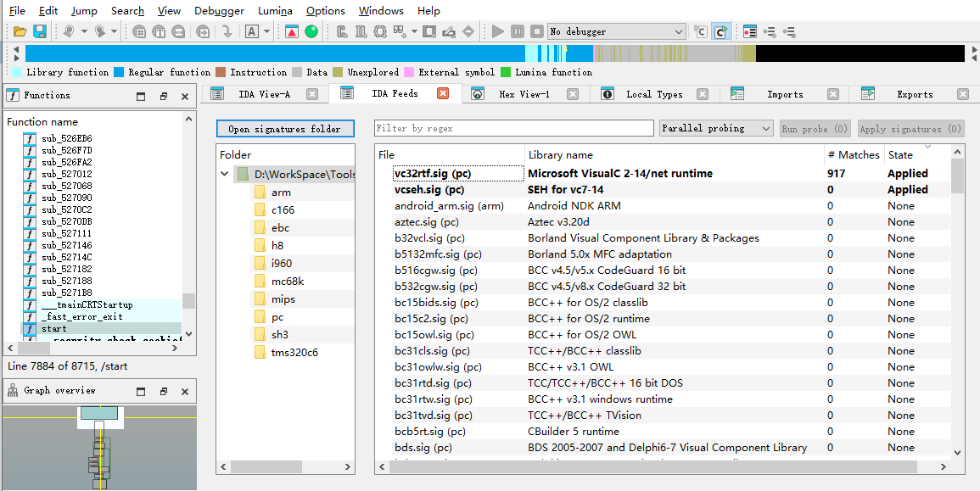
Task: Click the Imports tab icon
Action: pos(737,94)
